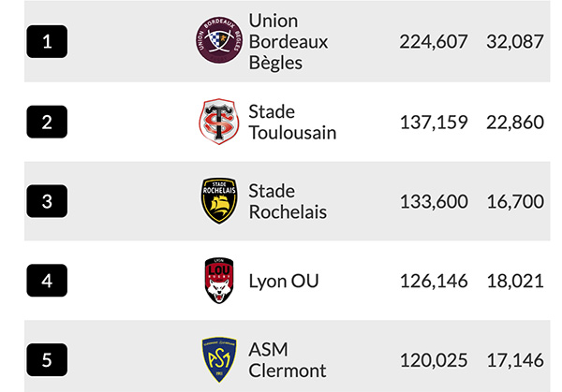Click the 137,159 attendance value

(434, 122)
